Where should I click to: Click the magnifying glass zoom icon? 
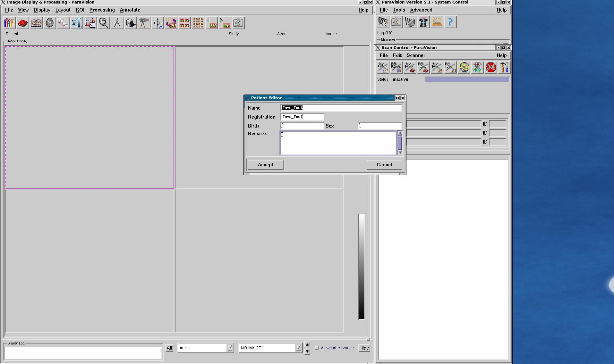(x=103, y=23)
